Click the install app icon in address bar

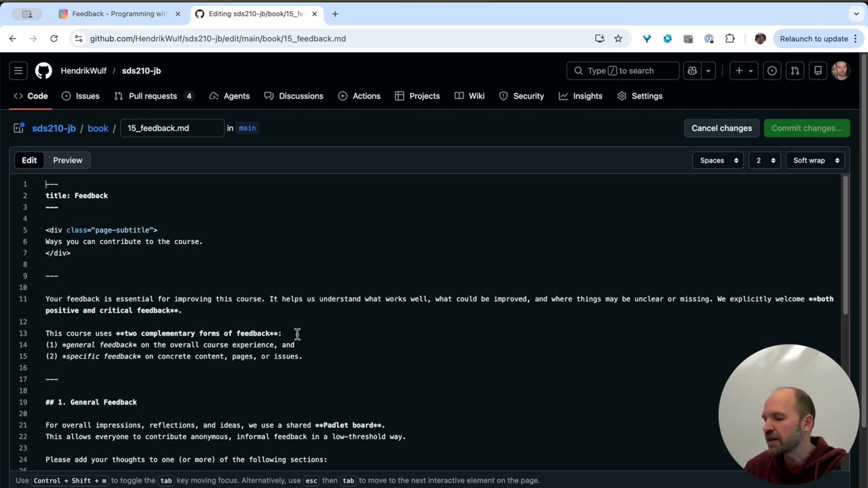(x=599, y=39)
